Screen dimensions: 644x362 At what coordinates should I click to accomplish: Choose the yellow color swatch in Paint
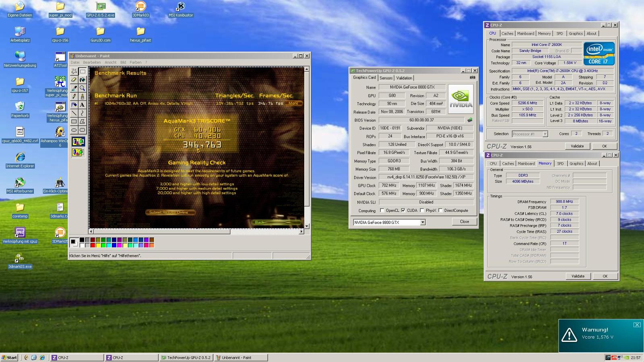[x=98, y=245]
